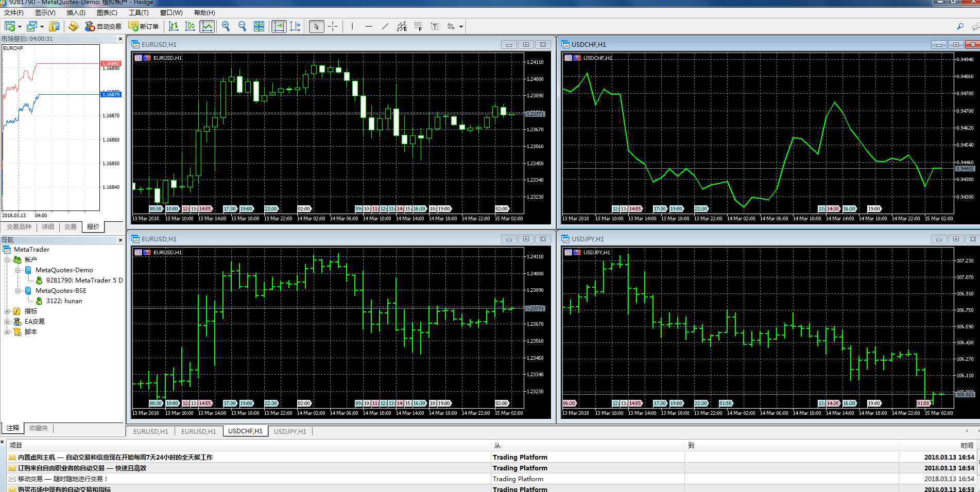Open the 图表(C) menu
This screenshot has width=980, height=492.
point(107,12)
